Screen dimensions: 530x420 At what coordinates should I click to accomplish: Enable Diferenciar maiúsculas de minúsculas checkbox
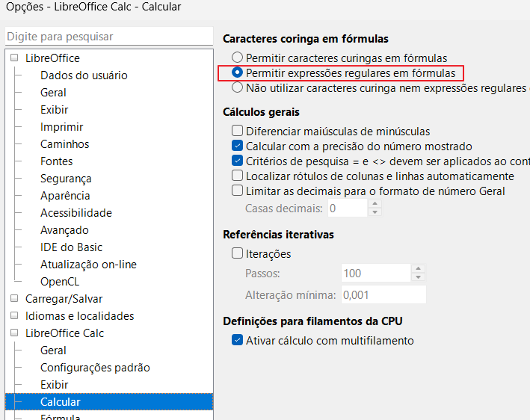click(237, 131)
